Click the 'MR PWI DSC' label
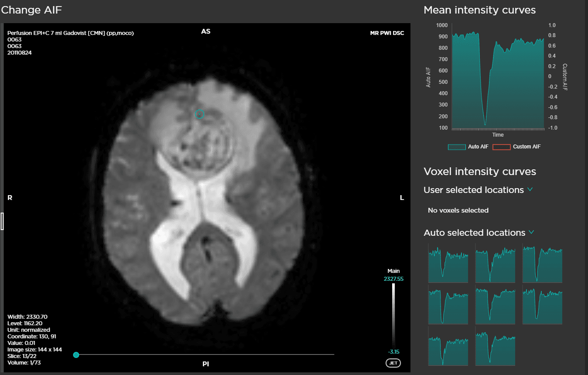588x375 pixels. [387, 33]
